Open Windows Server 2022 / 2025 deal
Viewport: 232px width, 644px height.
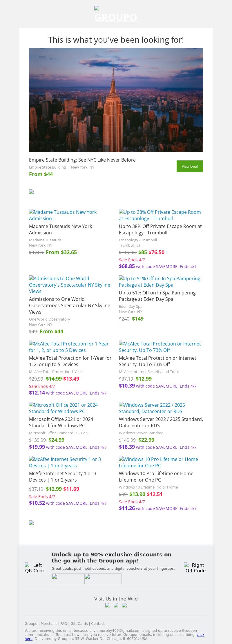[x=152, y=408]
